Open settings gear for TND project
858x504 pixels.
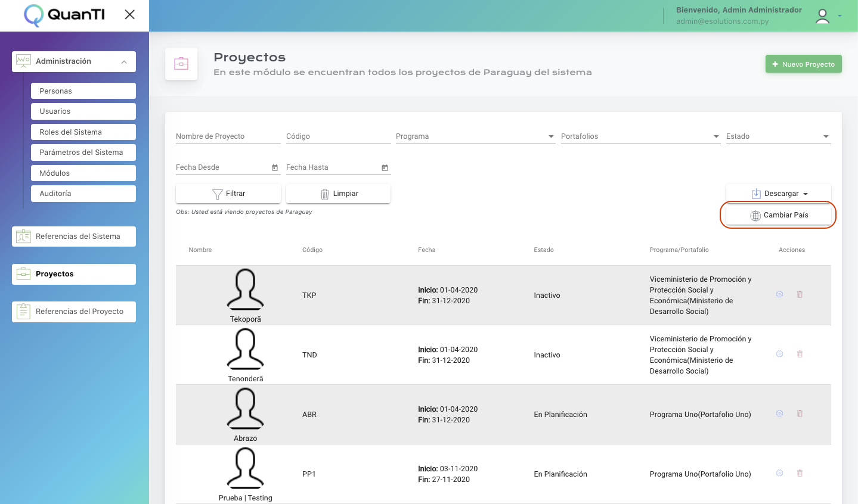coord(779,354)
